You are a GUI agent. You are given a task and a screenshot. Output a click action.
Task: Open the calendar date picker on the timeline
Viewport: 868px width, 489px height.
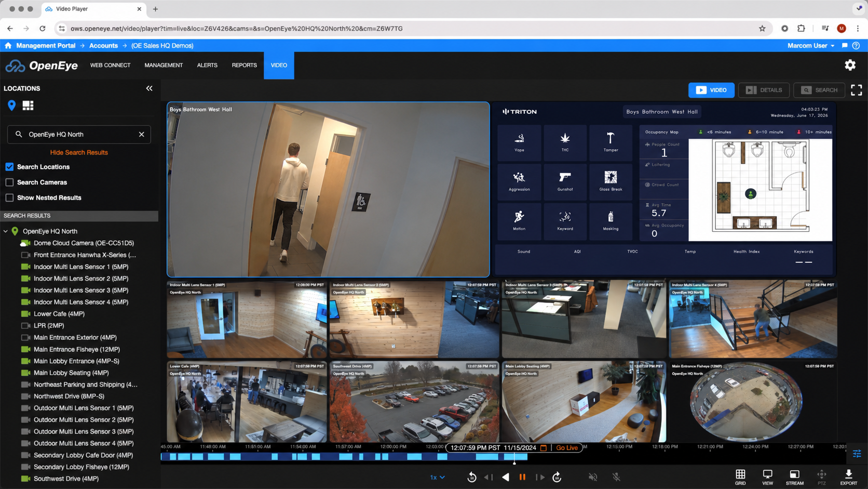tap(544, 448)
